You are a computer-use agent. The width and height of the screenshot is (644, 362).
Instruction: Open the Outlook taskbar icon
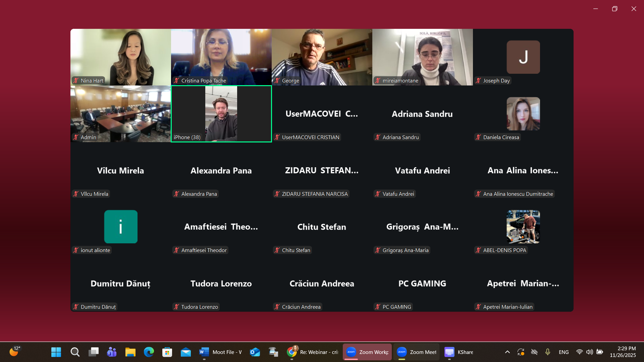(255, 352)
